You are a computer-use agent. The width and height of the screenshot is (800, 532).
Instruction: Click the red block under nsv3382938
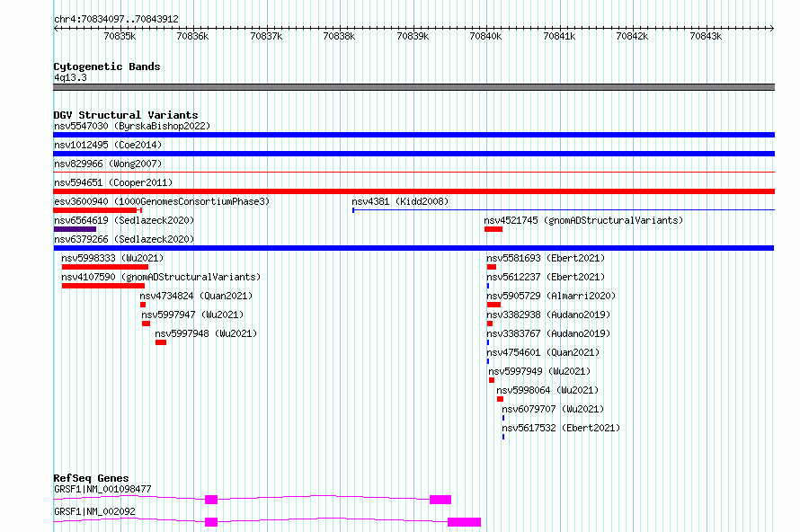pos(490,324)
